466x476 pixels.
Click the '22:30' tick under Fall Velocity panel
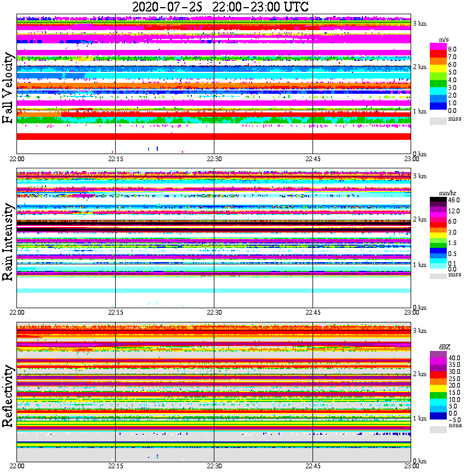click(x=214, y=159)
